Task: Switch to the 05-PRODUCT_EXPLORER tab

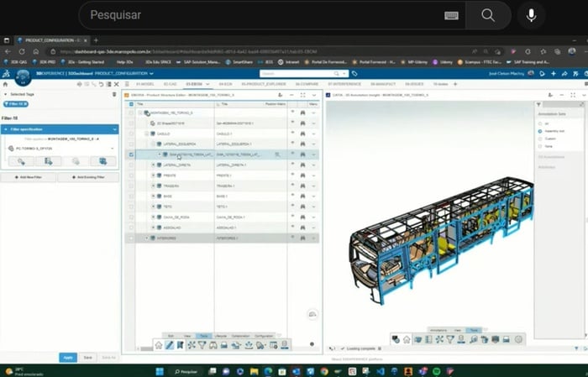Action: coord(264,84)
